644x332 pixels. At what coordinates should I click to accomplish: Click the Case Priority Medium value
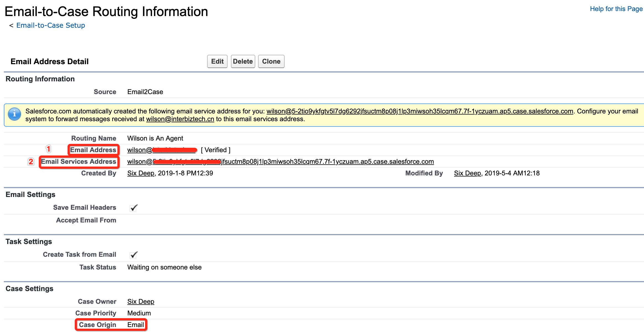[139, 313]
